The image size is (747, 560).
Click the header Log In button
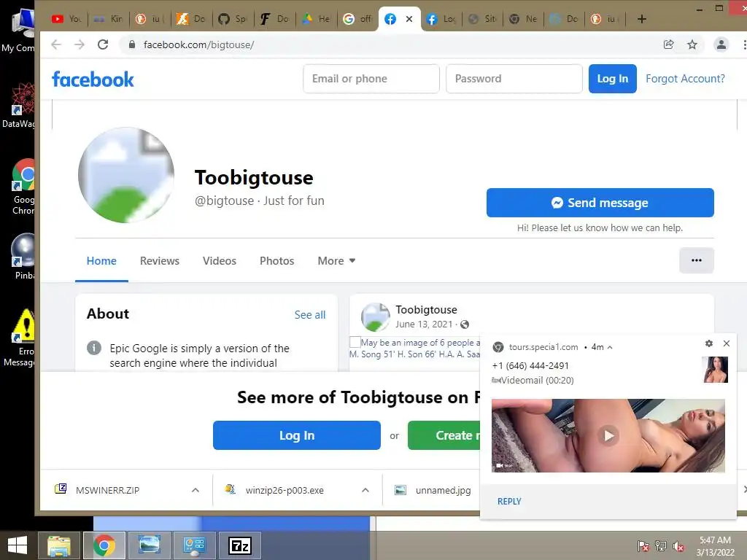pos(613,79)
